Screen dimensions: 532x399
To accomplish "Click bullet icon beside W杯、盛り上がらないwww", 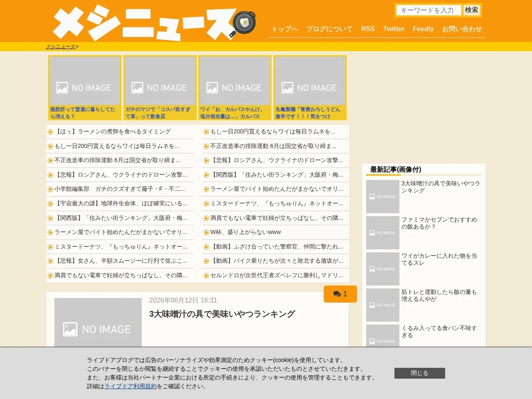I will [206, 232].
